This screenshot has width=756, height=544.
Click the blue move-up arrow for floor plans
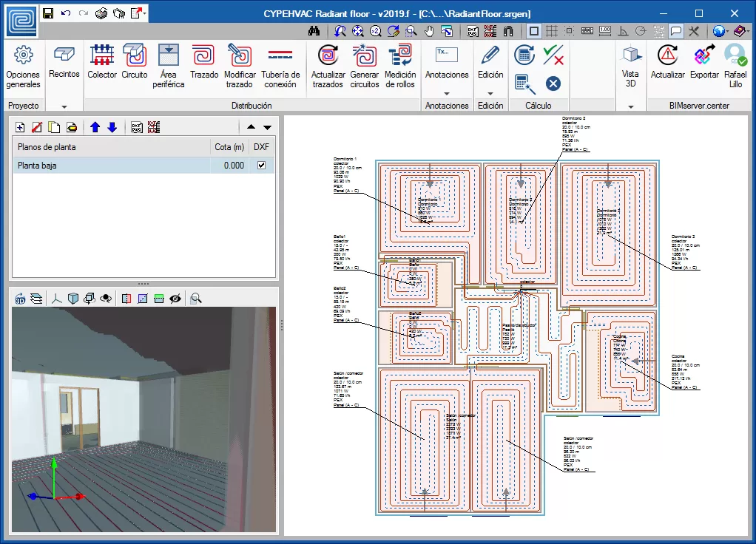click(95, 127)
